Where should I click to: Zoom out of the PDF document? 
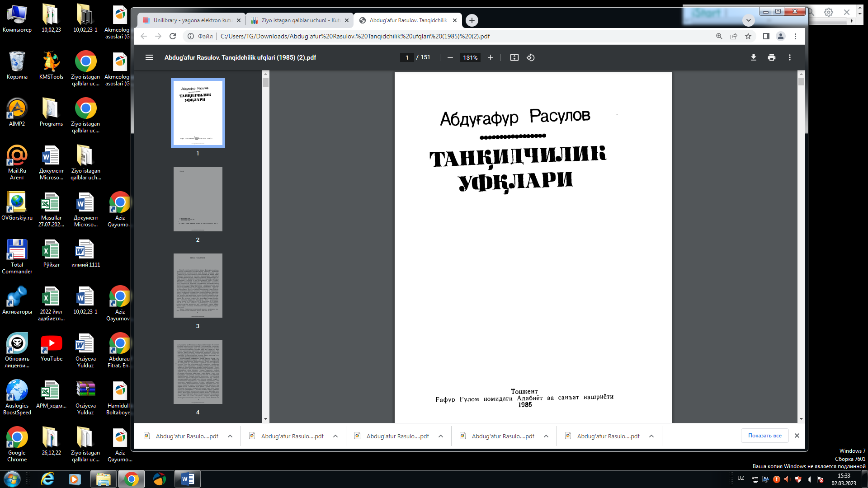(x=450, y=57)
